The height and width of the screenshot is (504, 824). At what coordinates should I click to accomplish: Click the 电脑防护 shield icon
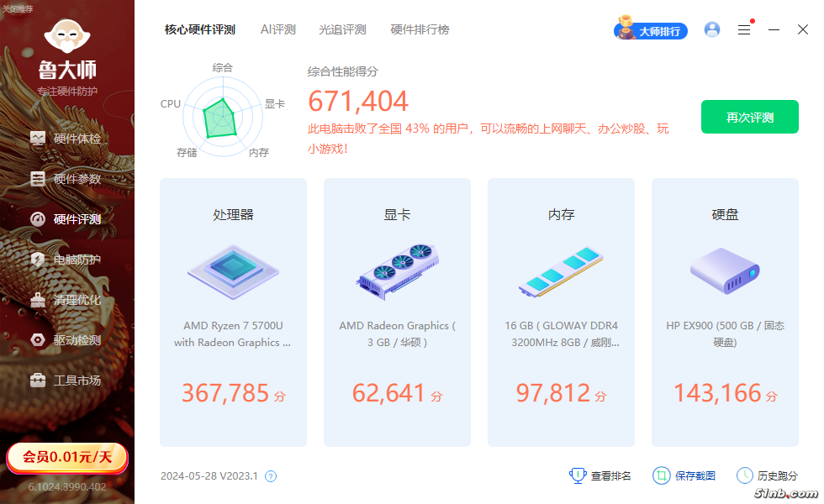38,260
